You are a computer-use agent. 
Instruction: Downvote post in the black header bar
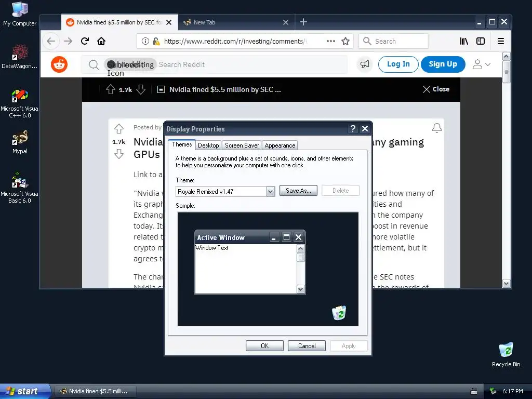tap(141, 89)
